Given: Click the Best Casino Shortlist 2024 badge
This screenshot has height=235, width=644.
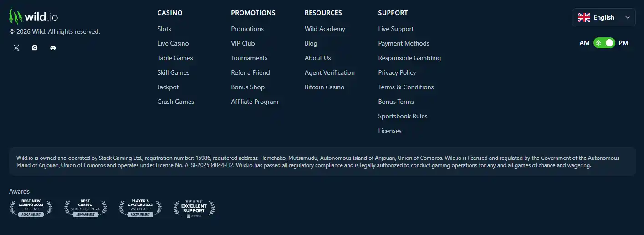Looking at the screenshot, I should click(86, 208).
